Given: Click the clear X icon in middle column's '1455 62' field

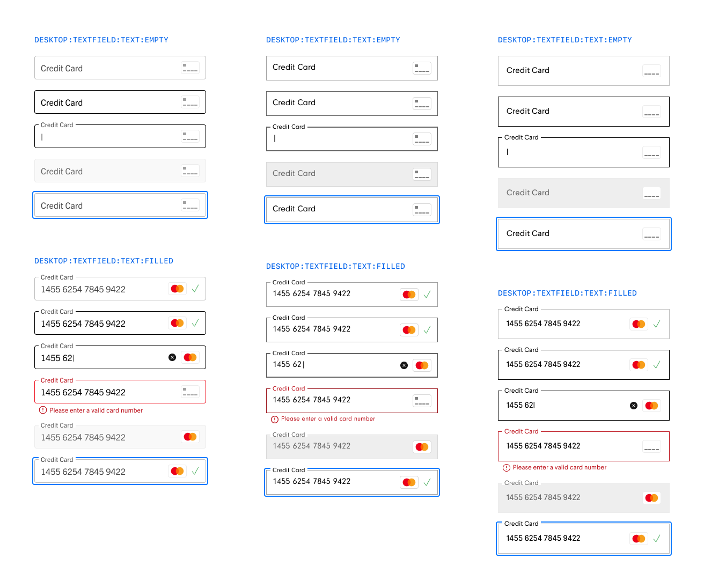Looking at the screenshot, I should coord(404,365).
